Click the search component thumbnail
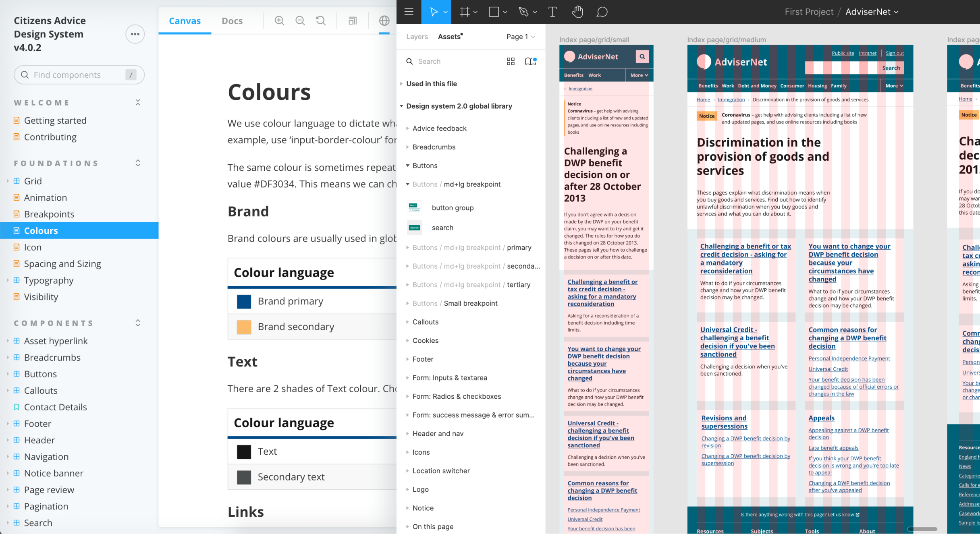 click(414, 228)
